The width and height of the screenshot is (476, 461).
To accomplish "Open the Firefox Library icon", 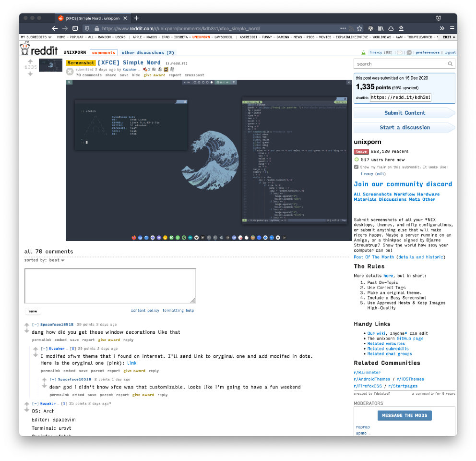I will pyautogui.click(x=381, y=28).
